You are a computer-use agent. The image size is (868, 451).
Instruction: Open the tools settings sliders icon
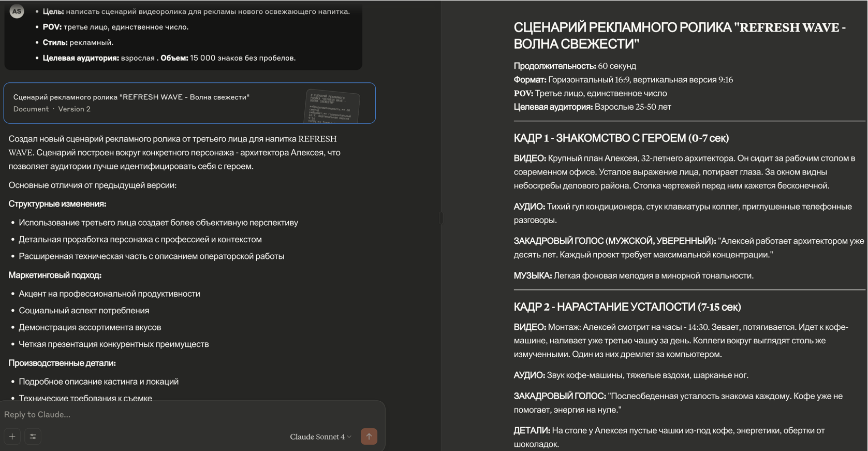(33, 437)
